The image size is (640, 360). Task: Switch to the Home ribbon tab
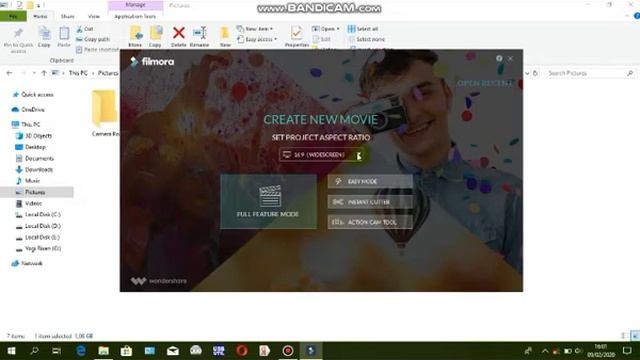[x=40, y=16]
